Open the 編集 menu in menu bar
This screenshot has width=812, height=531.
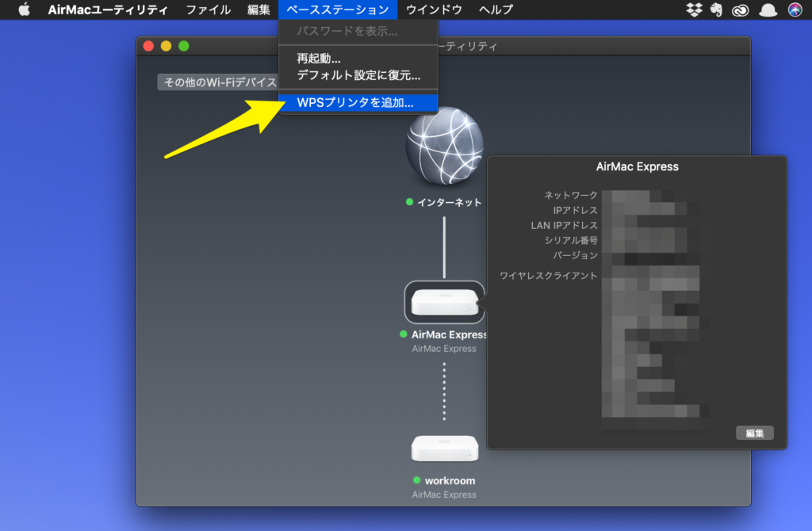259,10
